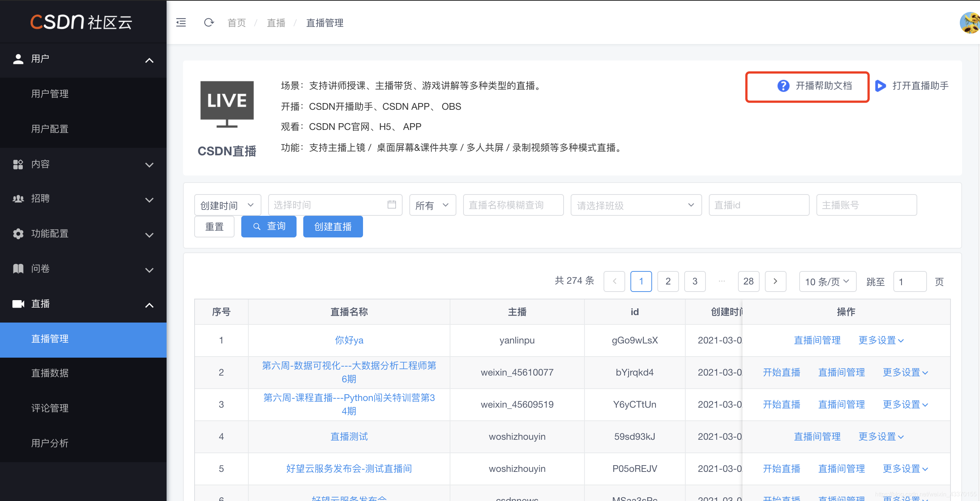Open the 直播测试 live stream link

349,436
